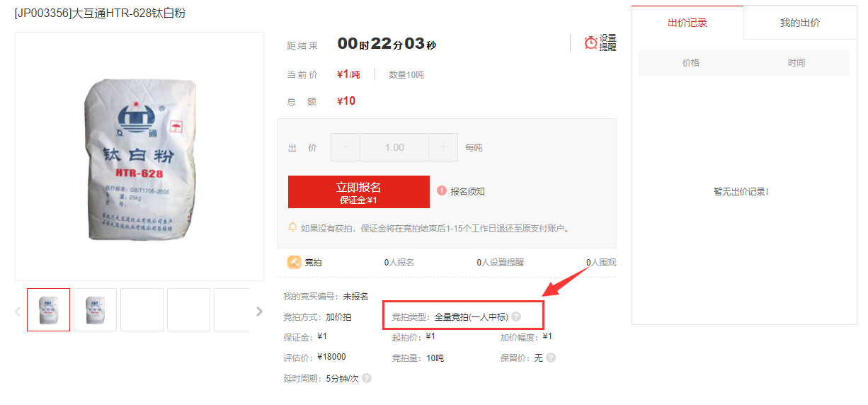
Task: Select the first product thumbnail
Action: (49, 309)
